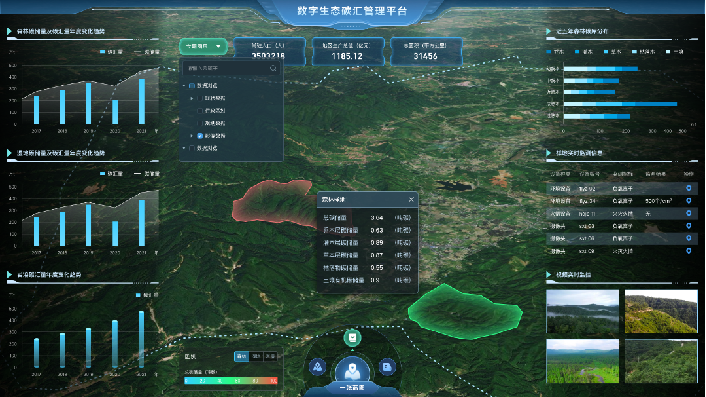Screen dimensions: 706x397
Task: Open the misty forest video thumbnail
Action: (582, 311)
